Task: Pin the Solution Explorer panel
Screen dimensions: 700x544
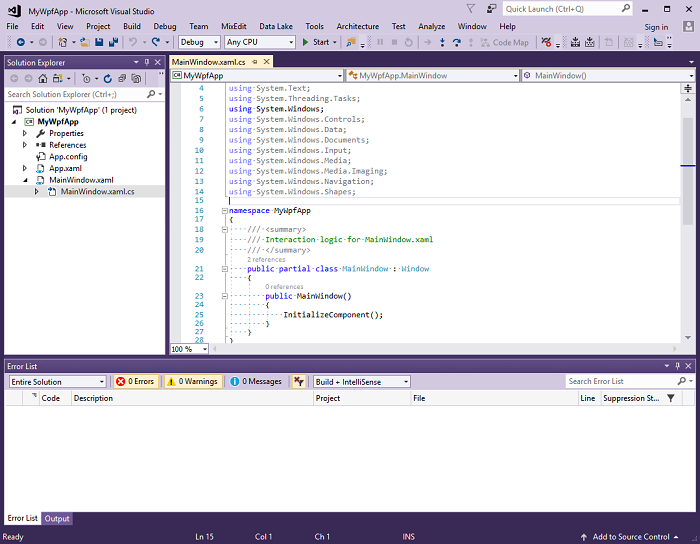Action: pos(147,62)
